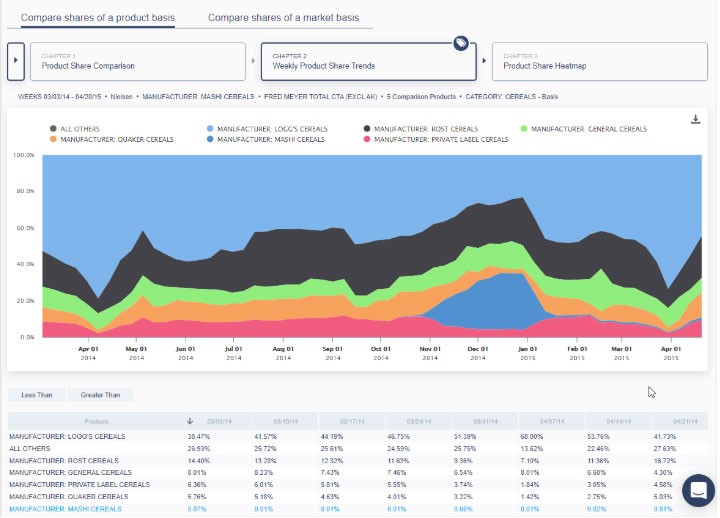
Task: Click the 03/03/14 column header
Action: click(x=219, y=421)
